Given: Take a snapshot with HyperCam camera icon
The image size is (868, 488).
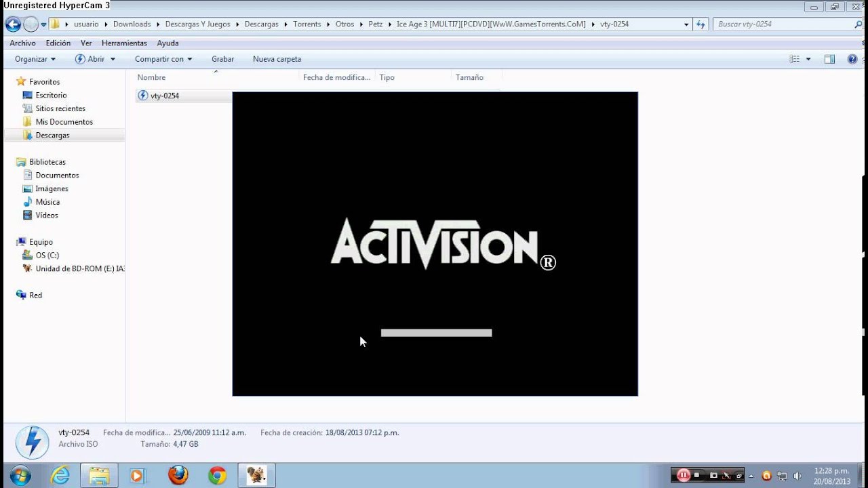Looking at the screenshot, I should (x=713, y=475).
